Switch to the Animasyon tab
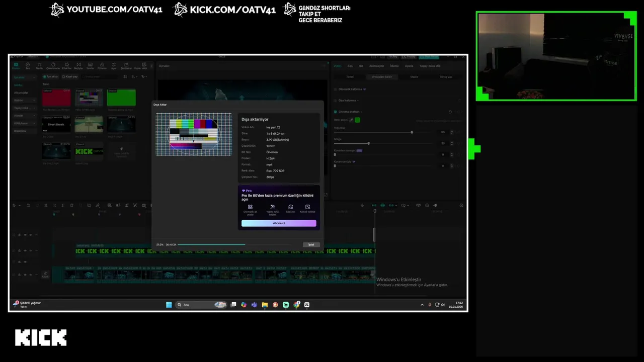 click(x=376, y=66)
